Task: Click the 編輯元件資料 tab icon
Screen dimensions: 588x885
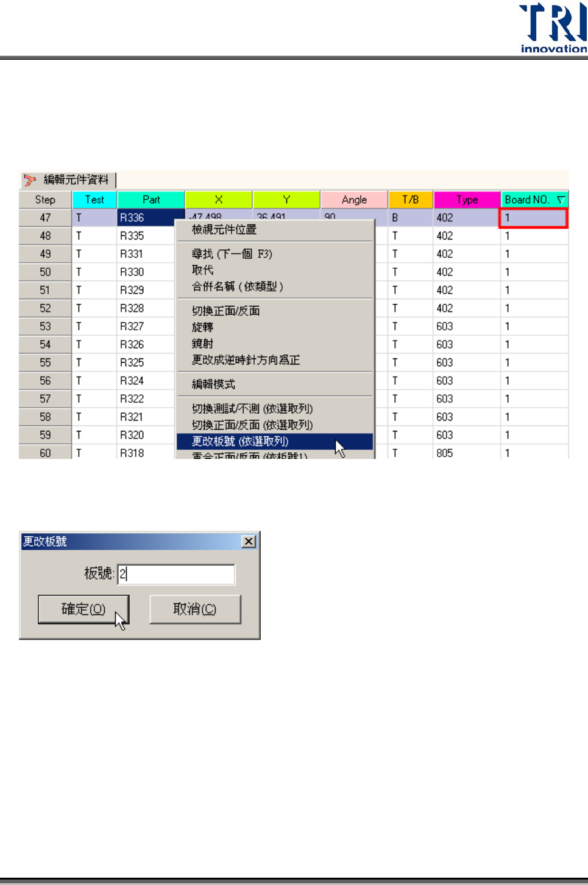Action: [x=30, y=180]
